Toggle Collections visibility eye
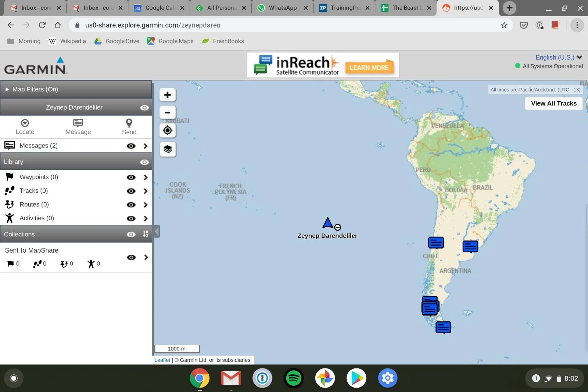Image resolution: width=588 pixels, height=392 pixels. point(131,235)
